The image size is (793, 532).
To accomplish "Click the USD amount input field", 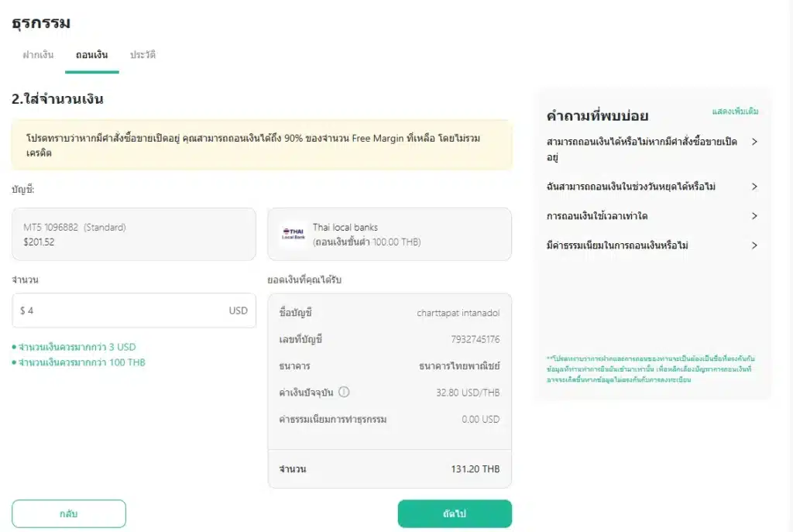I will coord(134,311).
